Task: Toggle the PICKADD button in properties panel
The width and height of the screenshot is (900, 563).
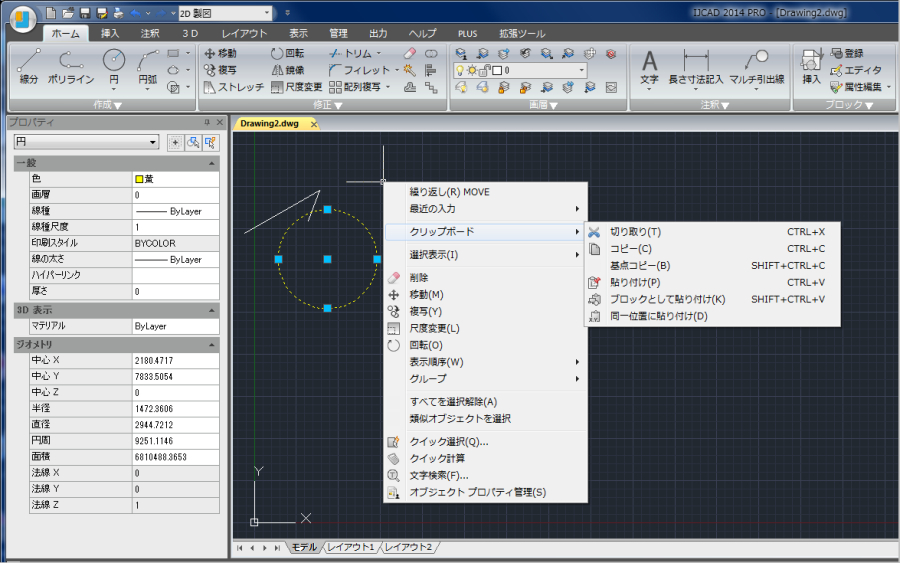Action: point(176,142)
